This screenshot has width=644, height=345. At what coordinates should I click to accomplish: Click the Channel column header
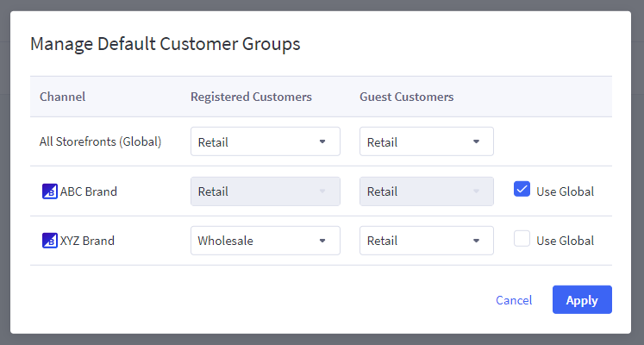point(62,97)
